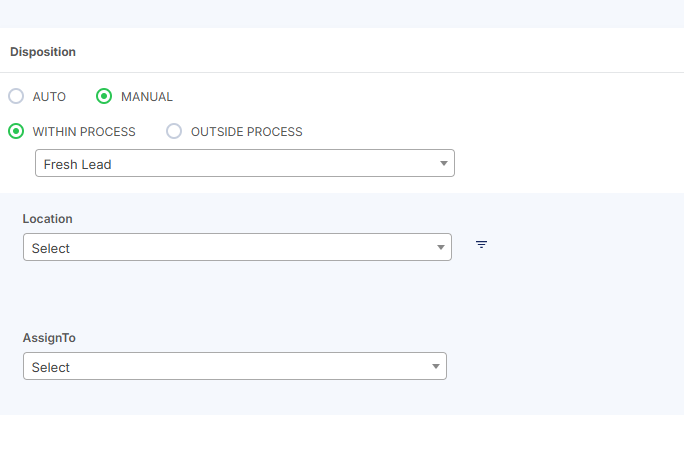684x461 pixels.
Task: Click the MANUAL label text
Action: pyautogui.click(x=147, y=97)
